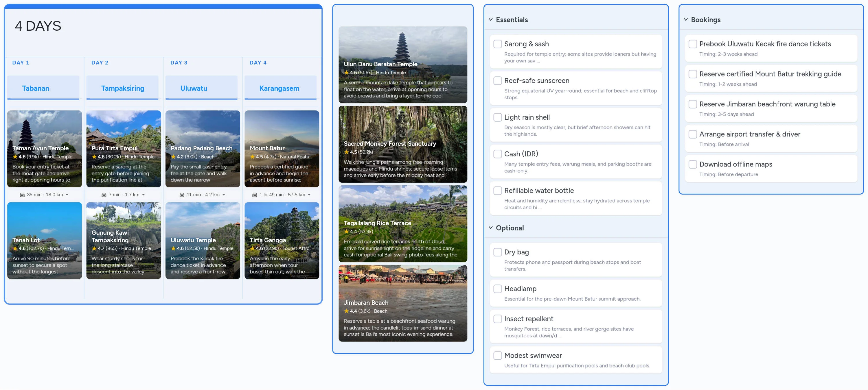Click the DAY 3 column header
868x390 pixels.
[179, 63]
